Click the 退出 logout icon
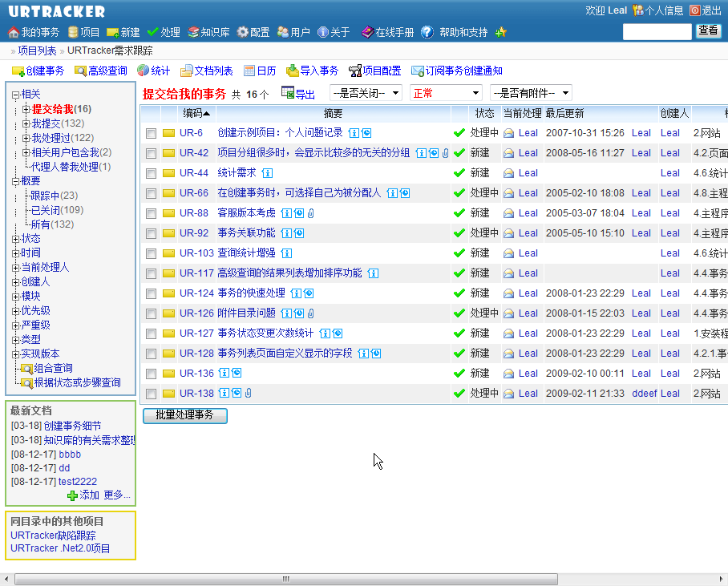Image resolution: width=728 pixels, height=586 pixels. point(695,10)
